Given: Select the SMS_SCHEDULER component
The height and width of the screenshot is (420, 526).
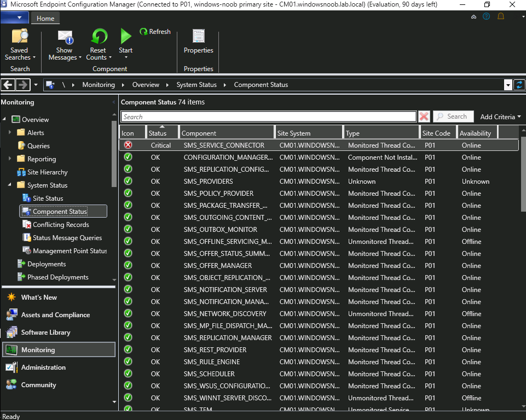Looking at the screenshot, I should click(x=319, y=374).
